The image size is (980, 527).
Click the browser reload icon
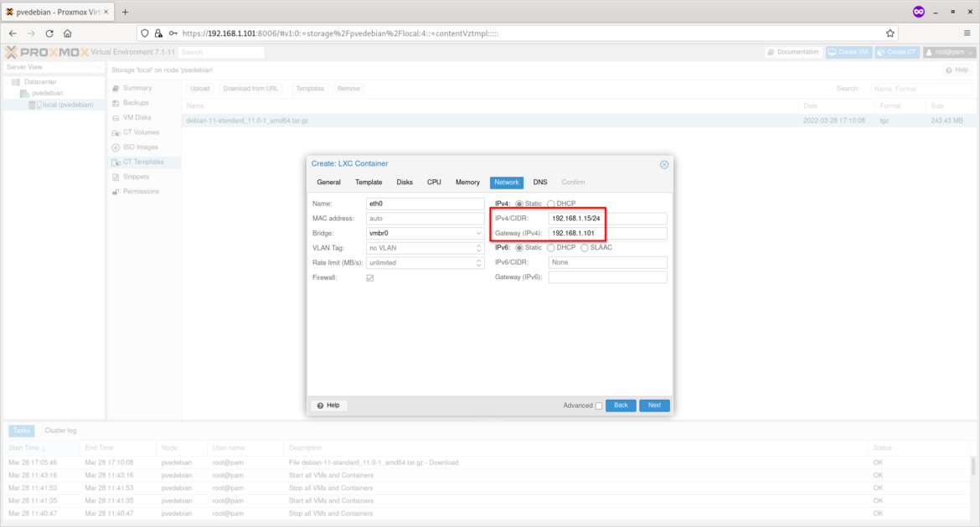49,34
